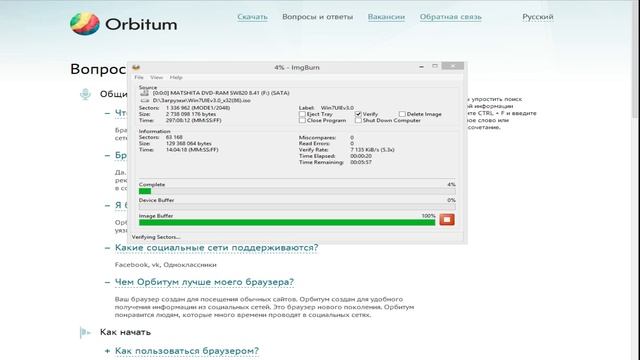
Task: Click the Time Remaining value 00:05:57
Action: tap(361, 162)
